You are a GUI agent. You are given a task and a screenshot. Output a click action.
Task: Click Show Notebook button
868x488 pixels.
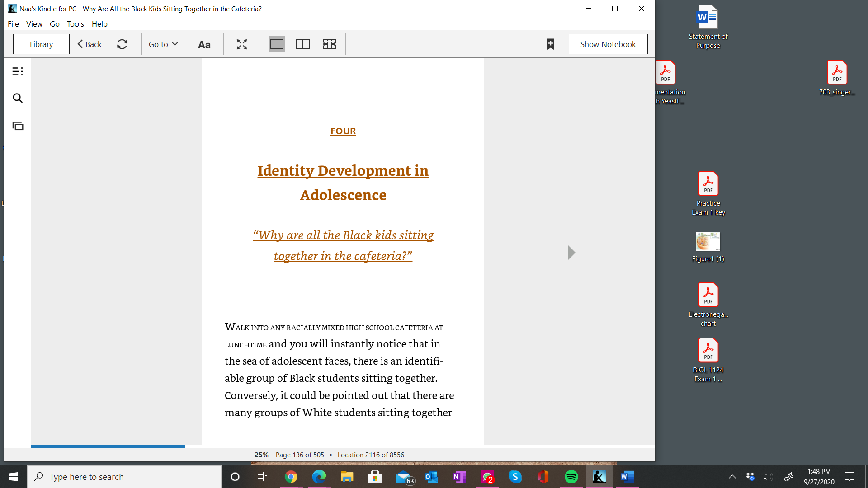pos(608,44)
